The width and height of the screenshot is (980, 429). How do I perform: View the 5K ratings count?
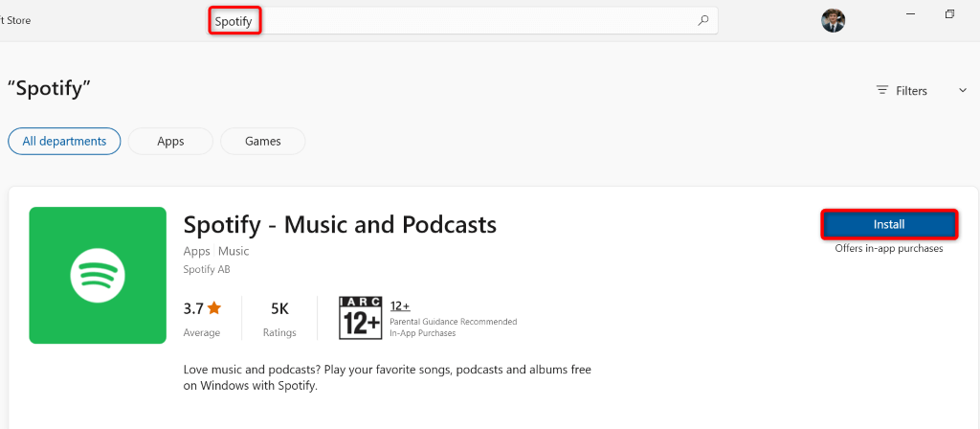[279, 308]
